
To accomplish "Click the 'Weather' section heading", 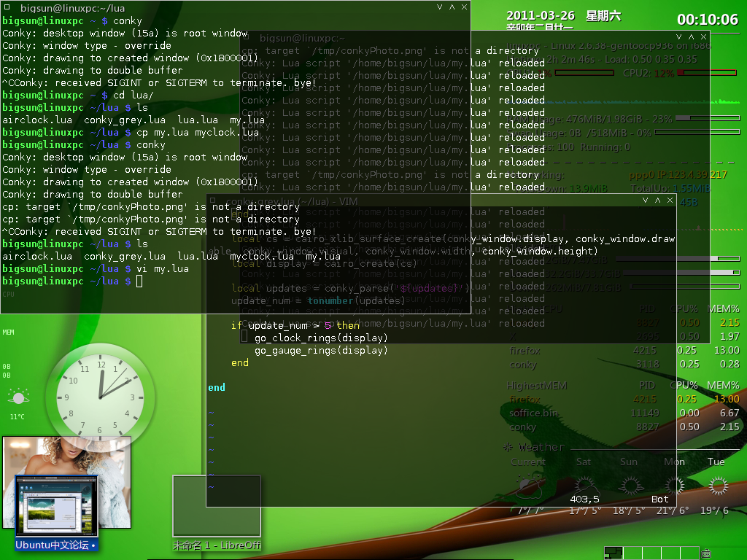I will click(x=542, y=447).
